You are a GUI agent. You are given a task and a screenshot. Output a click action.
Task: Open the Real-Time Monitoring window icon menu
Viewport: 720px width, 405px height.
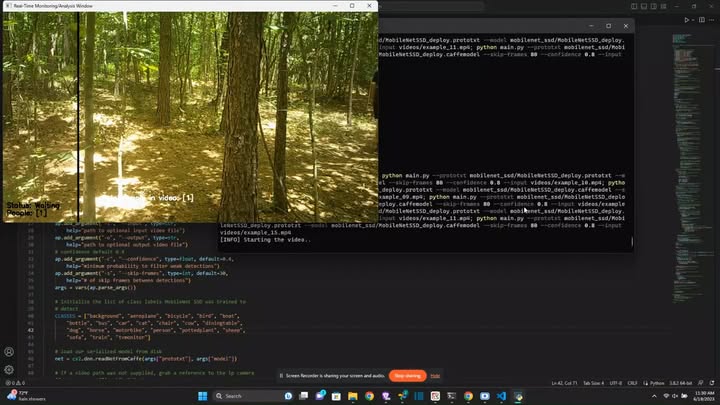(x=8, y=6)
